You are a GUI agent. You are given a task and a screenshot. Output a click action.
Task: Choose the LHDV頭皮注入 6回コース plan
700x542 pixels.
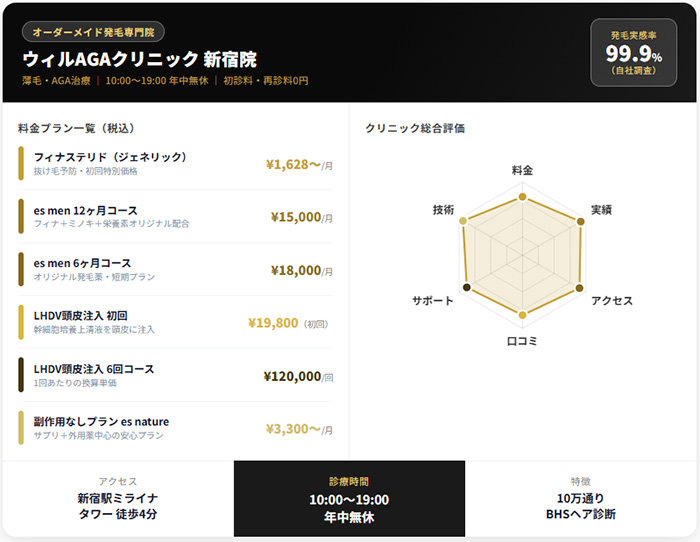point(175,375)
